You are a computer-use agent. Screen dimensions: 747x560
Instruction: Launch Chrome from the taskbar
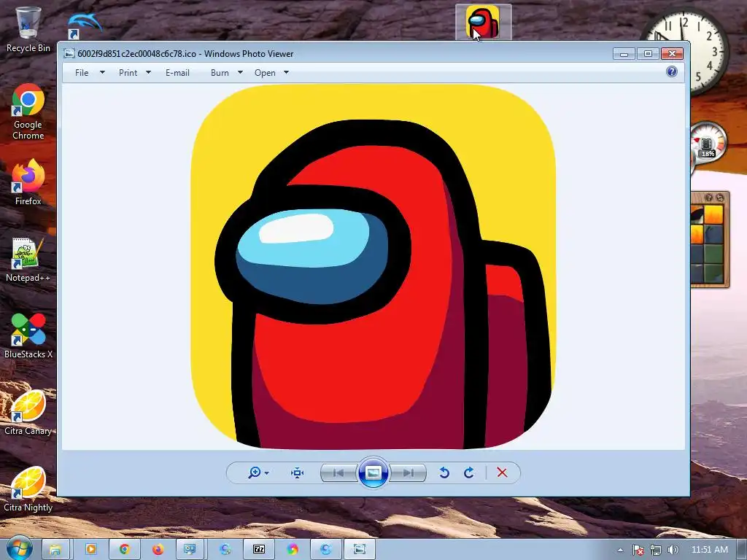click(x=124, y=550)
